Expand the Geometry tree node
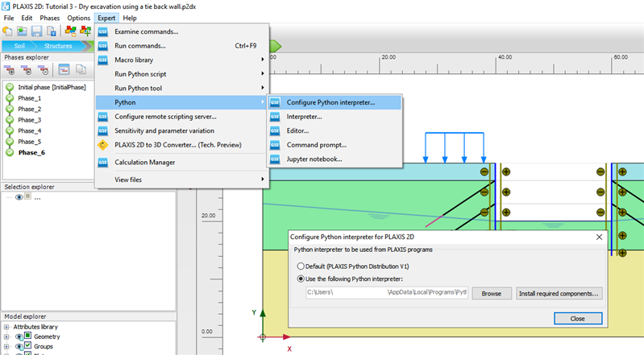The width and height of the screenshot is (644, 355). 6,336
